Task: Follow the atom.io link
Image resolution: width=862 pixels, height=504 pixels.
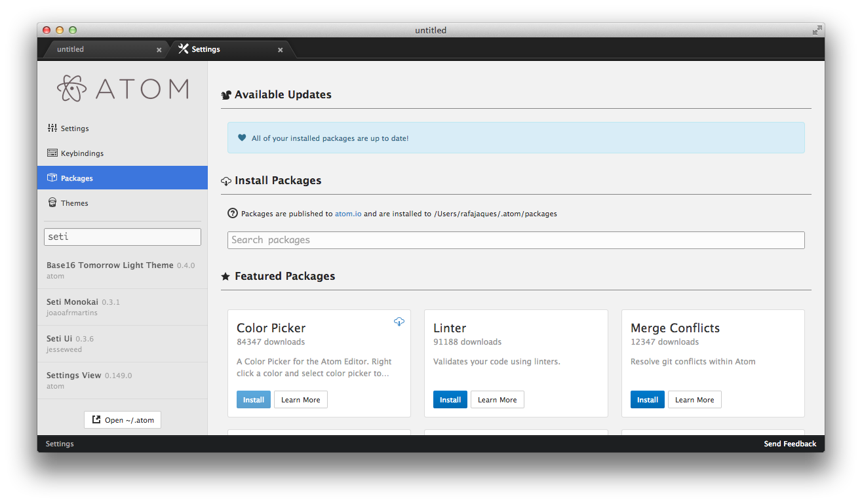Action: [348, 214]
